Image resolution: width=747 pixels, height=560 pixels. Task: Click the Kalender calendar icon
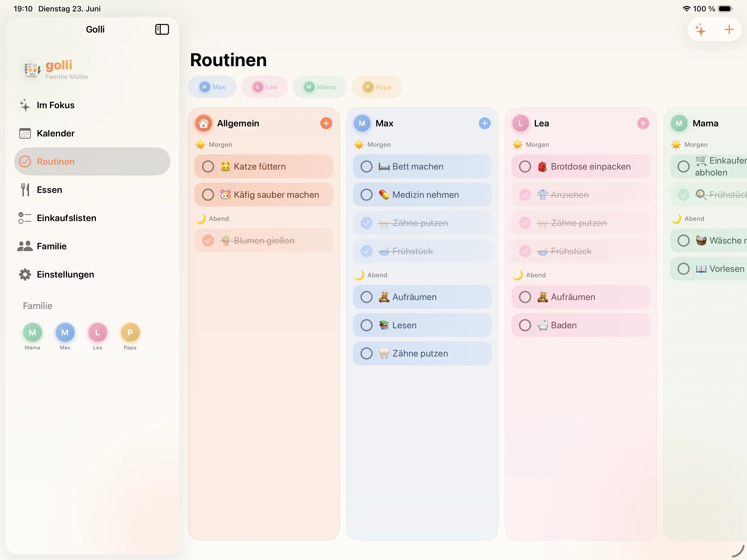click(x=25, y=133)
